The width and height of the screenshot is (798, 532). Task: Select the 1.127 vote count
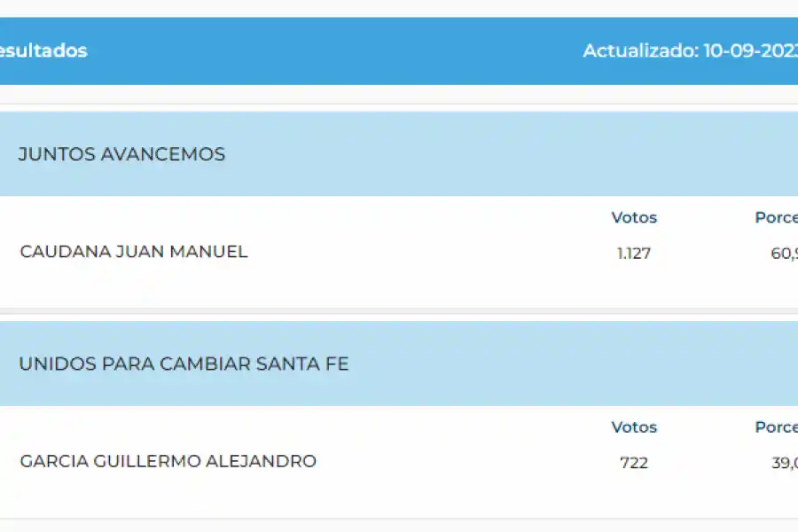pyautogui.click(x=634, y=254)
